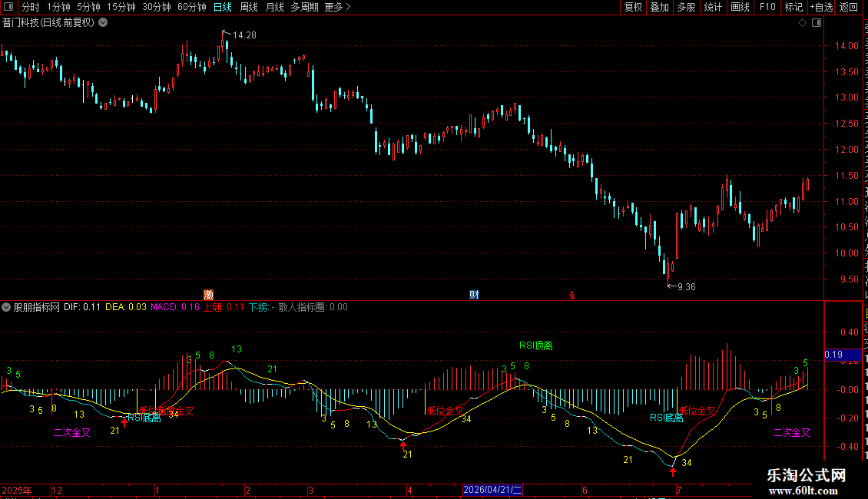Switch to 月线 monthly chart

point(274,7)
